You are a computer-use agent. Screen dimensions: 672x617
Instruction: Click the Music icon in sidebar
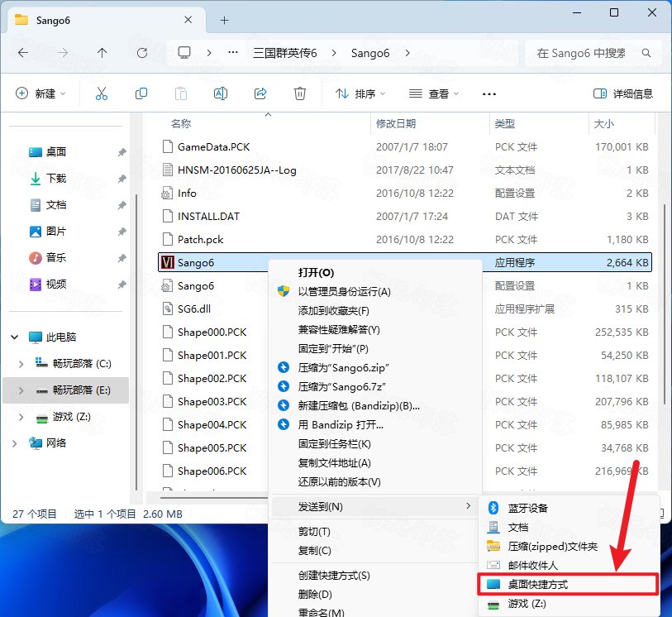point(36,258)
